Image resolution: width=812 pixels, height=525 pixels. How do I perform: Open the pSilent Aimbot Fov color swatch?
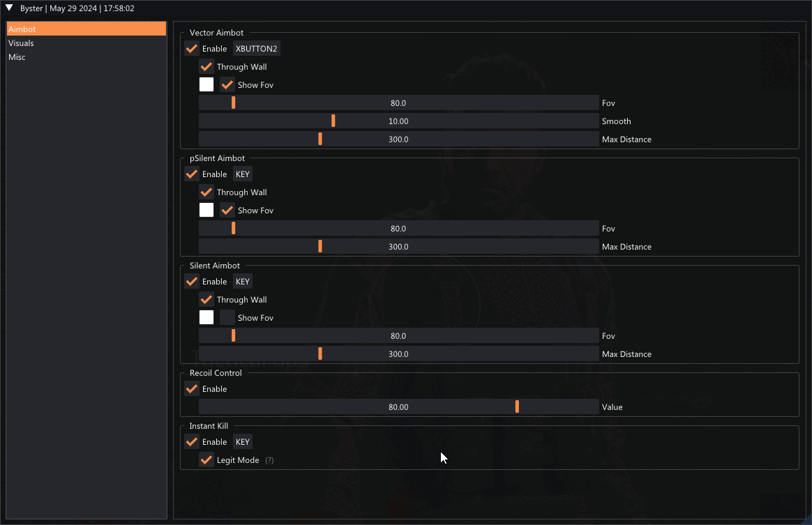(206, 210)
